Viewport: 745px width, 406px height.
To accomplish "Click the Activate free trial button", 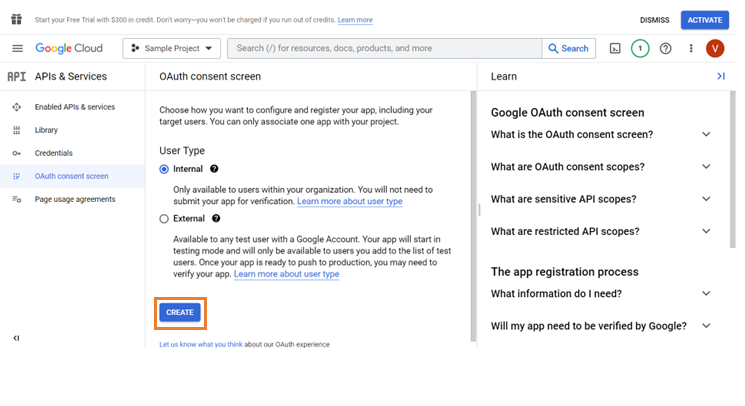I will pyautogui.click(x=704, y=19).
